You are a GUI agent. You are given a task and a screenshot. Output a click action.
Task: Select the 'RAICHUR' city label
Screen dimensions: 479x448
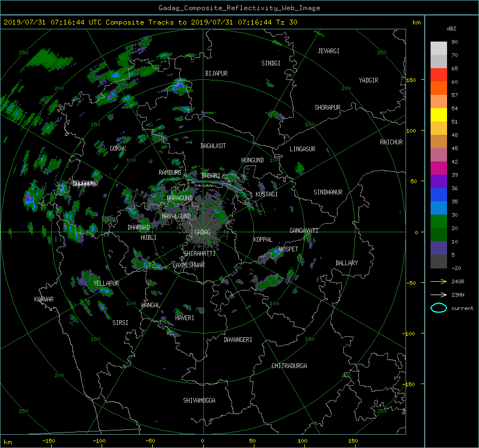click(x=391, y=142)
